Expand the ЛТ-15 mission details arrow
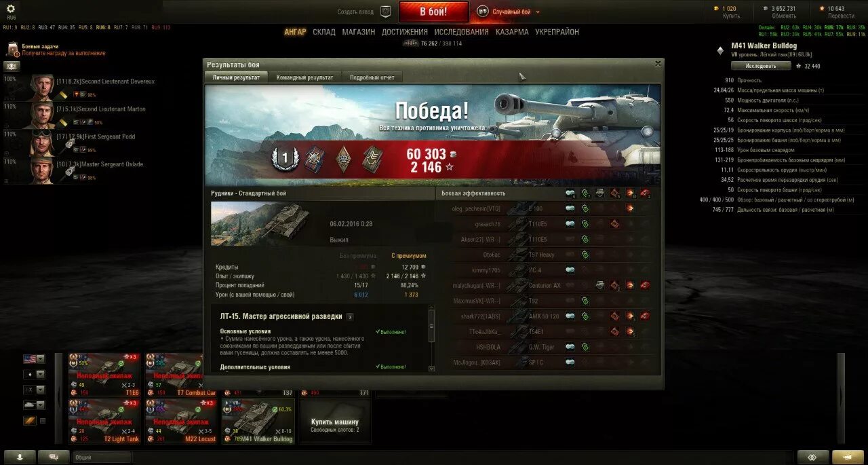This screenshot has height=465, width=868. [x=350, y=316]
